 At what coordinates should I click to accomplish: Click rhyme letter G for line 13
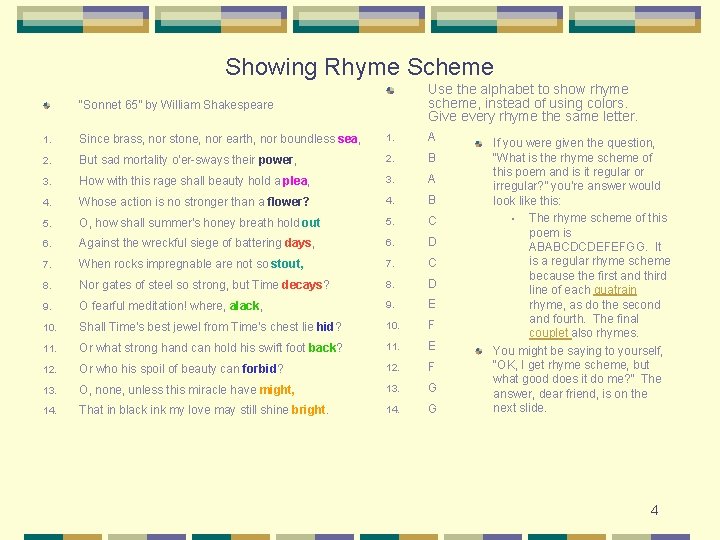433,388
